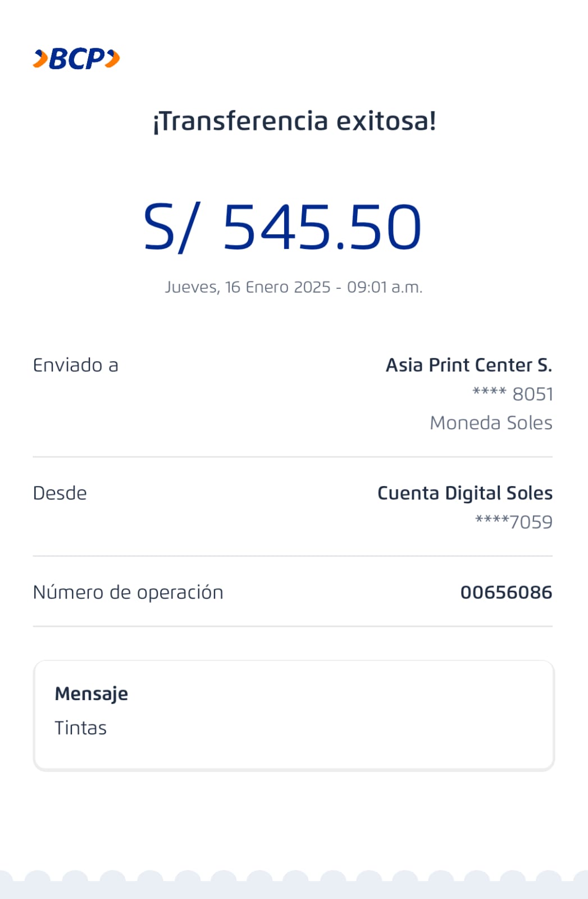Click the left orange chevron of the BCP logo
This screenshot has width=588, height=899.
tap(40, 59)
